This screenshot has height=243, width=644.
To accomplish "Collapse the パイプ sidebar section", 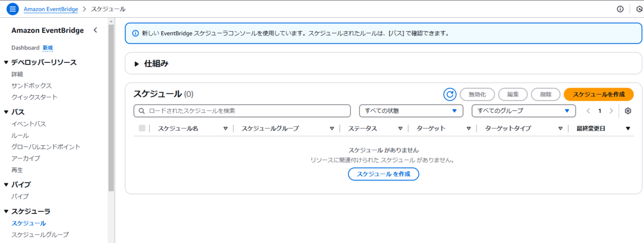I will pyautogui.click(x=6, y=184).
